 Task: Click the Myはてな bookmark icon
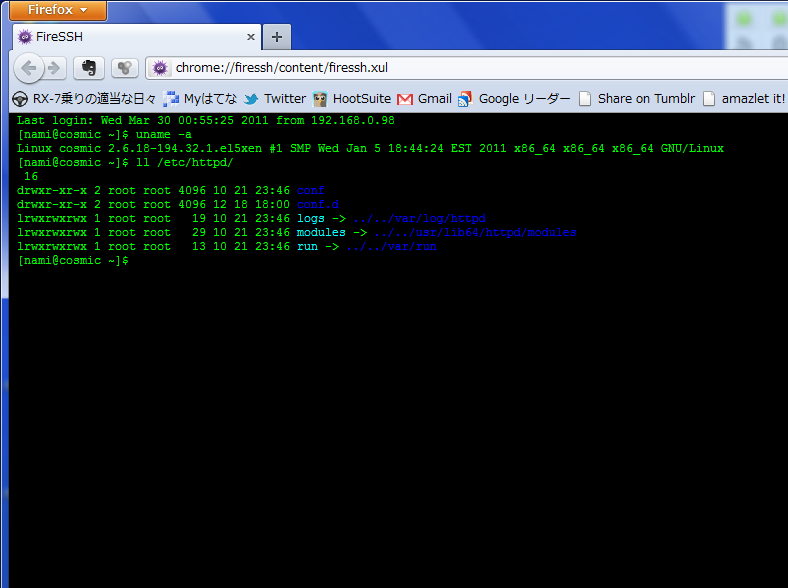[x=171, y=99]
